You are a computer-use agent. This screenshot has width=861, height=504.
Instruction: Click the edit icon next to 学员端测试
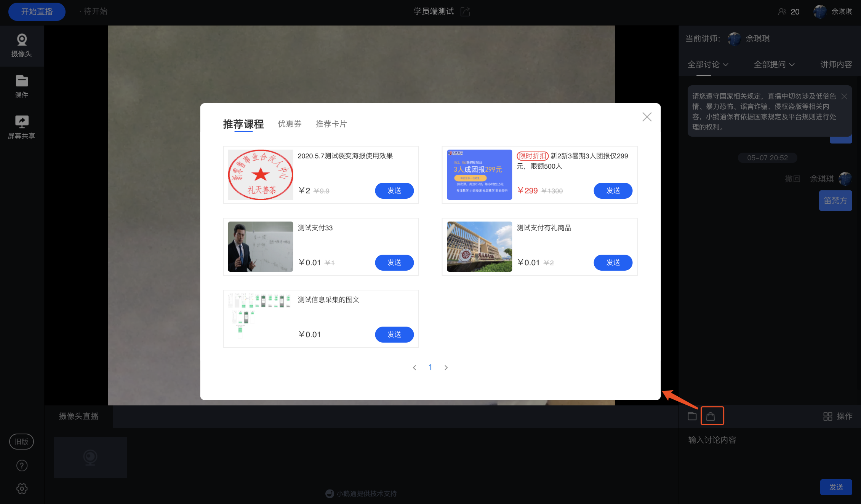(x=465, y=11)
